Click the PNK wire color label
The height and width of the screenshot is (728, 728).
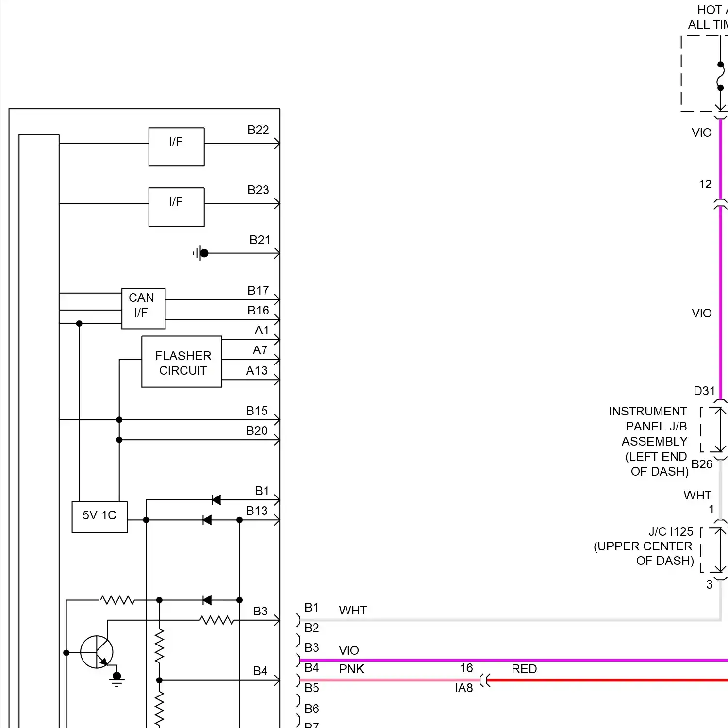coord(351,669)
